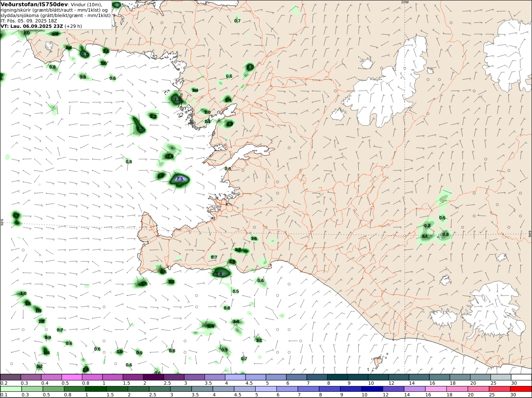Click the 3.3 precipitation value
The image size is (532, 398).
coord(177,99)
